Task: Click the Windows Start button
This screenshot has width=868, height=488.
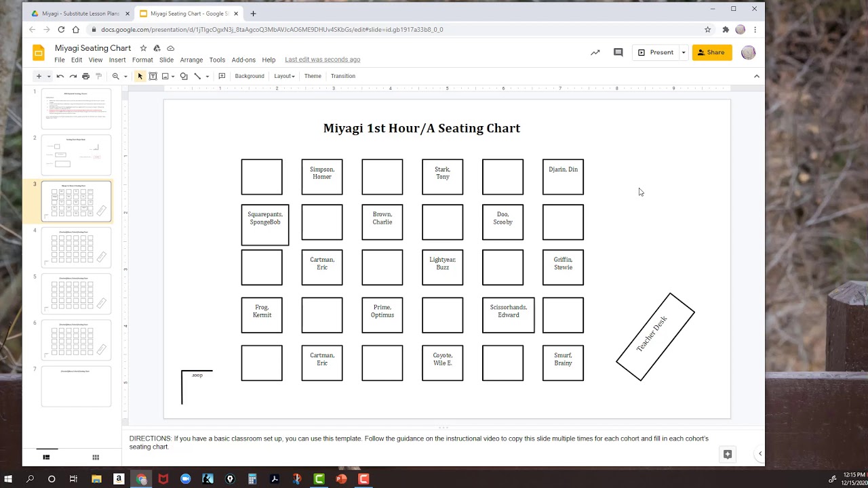Action: (x=8, y=479)
